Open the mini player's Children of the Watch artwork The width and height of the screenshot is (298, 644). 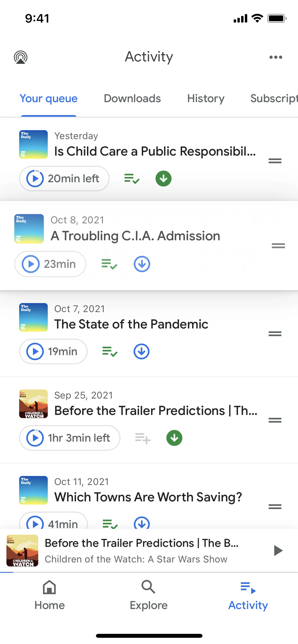(22, 550)
